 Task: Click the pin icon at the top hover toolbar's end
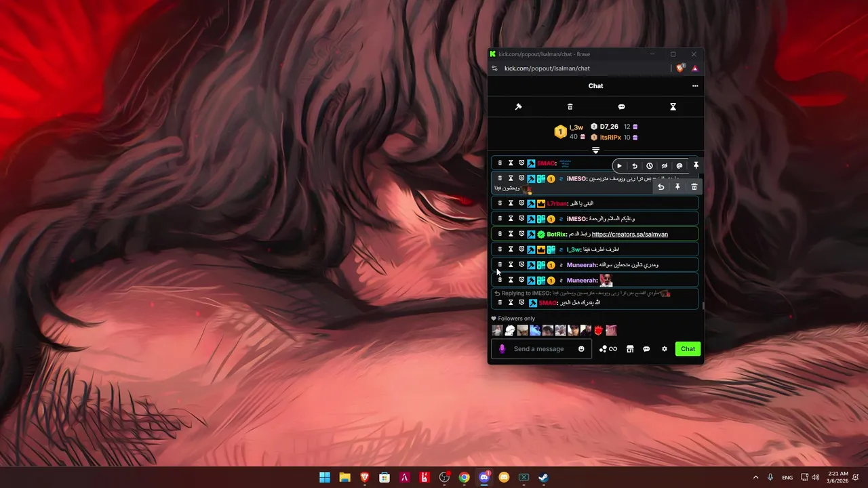pos(696,165)
